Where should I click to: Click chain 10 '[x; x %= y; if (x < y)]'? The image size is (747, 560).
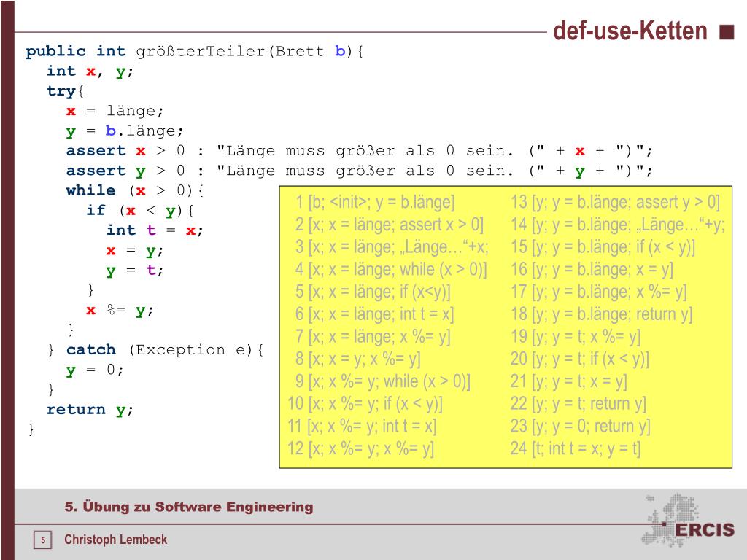point(365,403)
